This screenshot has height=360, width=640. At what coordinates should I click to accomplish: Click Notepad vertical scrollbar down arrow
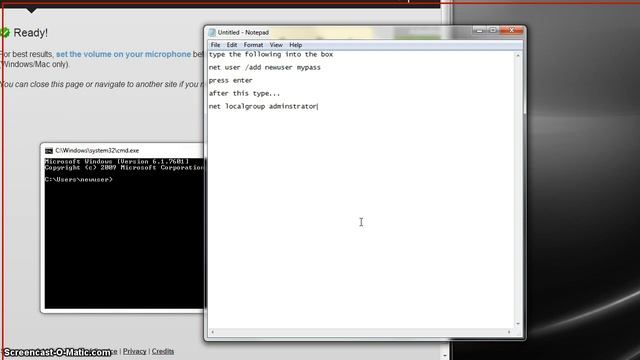(x=518, y=324)
